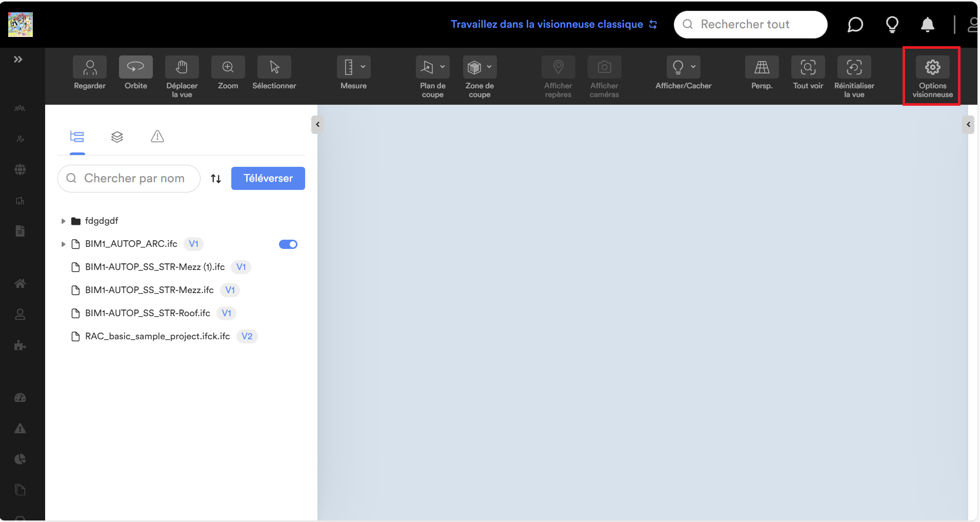Switch to the layers stack tab
This screenshot has height=522, width=980.
point(117,137)
